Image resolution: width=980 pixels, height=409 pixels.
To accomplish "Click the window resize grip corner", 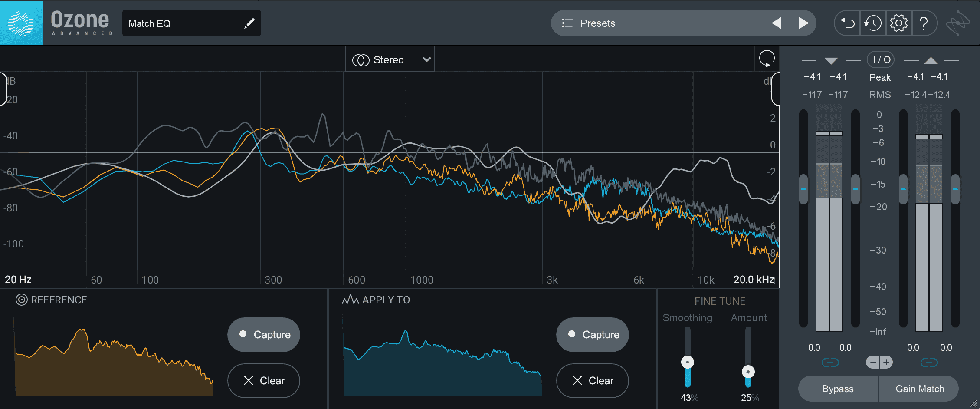I will tap(974, 403).
